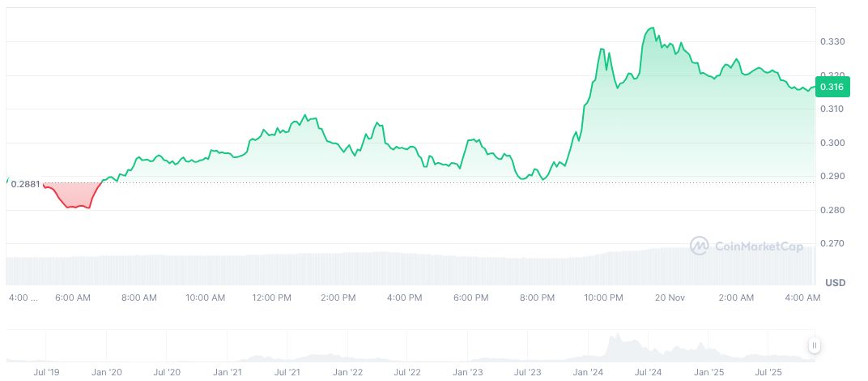Click the green 0.316 current price tag
Screen dimensions: 868x381
tap(832, 87)
